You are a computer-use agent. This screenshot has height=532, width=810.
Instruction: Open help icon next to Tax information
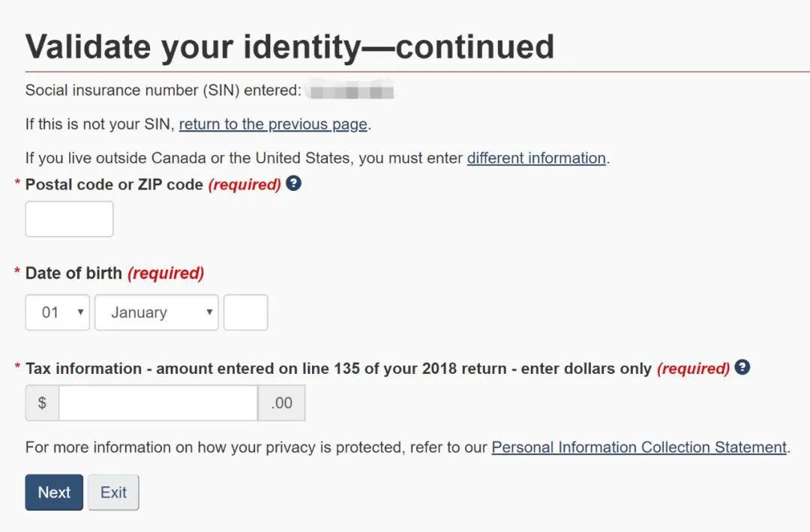[x=742, y=367]
